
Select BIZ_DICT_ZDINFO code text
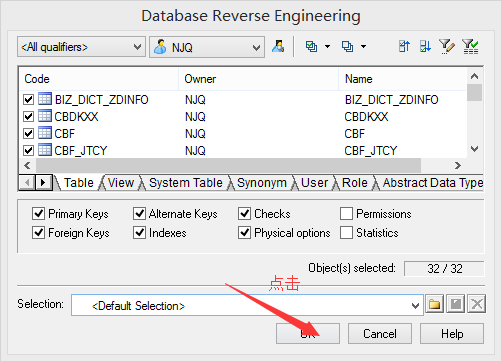102,100
